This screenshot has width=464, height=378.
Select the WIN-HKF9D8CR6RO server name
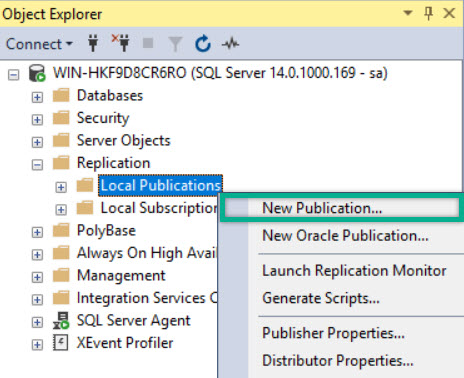click(220, 73)
